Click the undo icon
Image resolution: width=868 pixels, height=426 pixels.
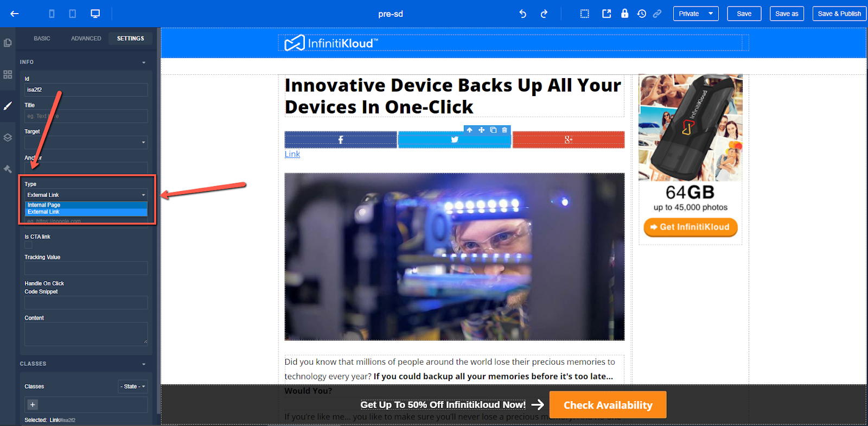tap(523, 14)
